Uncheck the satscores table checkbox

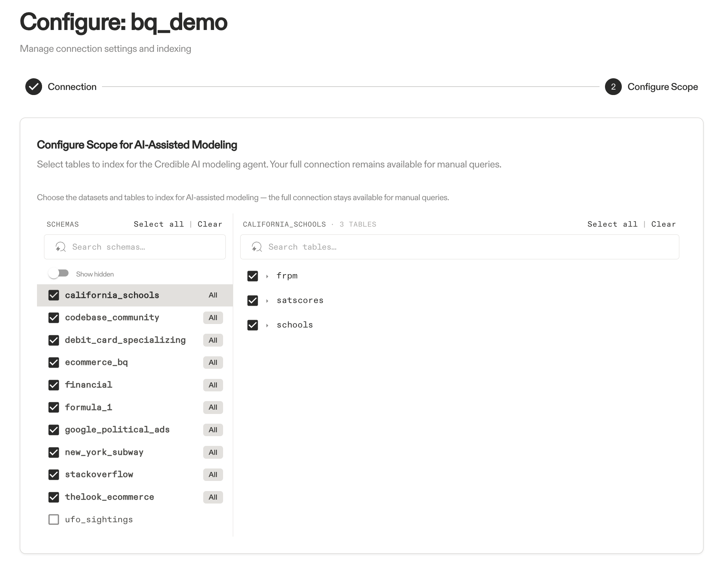(253, 301)
